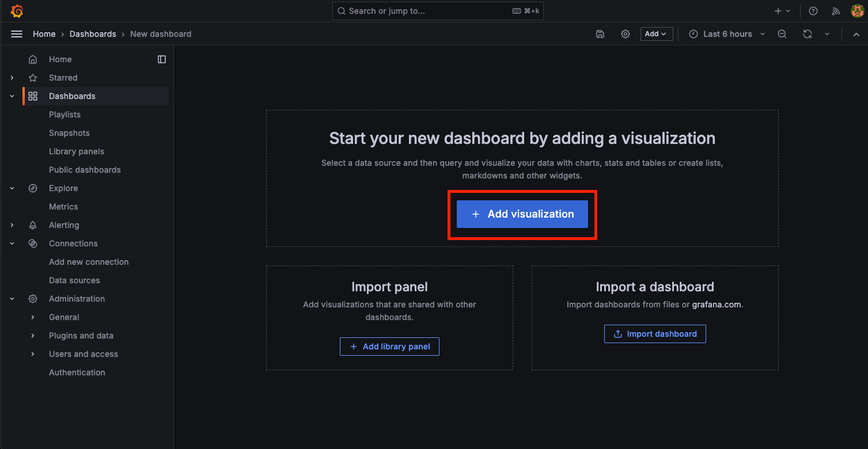The width and height of the screenshot is (868, 449).
Task: Collapse the Administration section chevron
Action: point(12,299)
